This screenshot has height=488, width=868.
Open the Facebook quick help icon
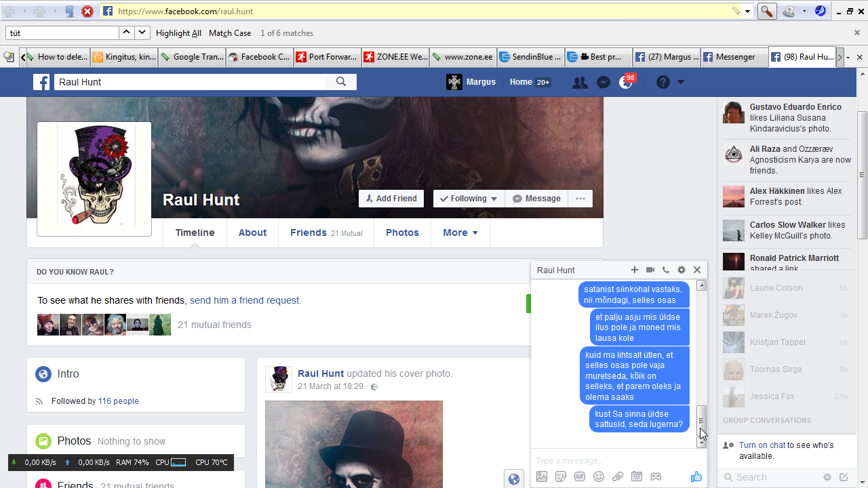(x=663, y=82)
